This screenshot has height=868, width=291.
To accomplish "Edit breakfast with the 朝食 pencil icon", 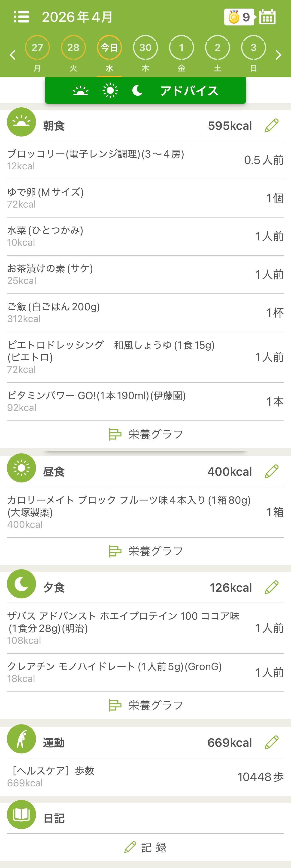I will pyautogui.click(x=272, y=126).
